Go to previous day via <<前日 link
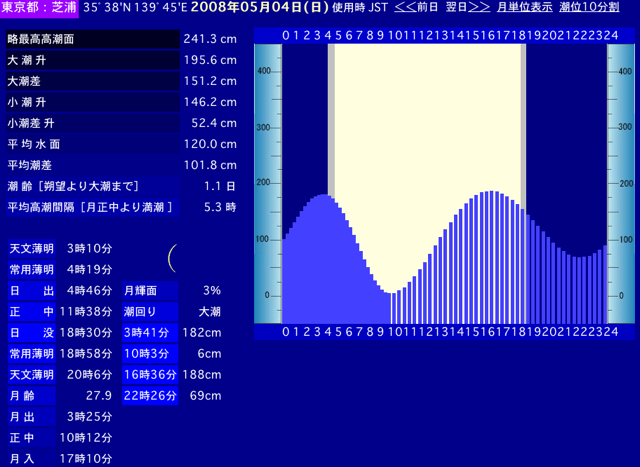This screenshot has height=467, width=640. tap(416, 7)
